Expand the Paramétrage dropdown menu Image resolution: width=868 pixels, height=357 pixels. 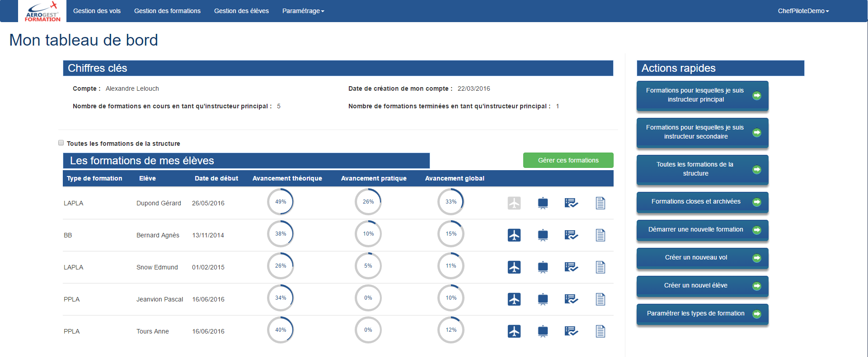point(303,11)
